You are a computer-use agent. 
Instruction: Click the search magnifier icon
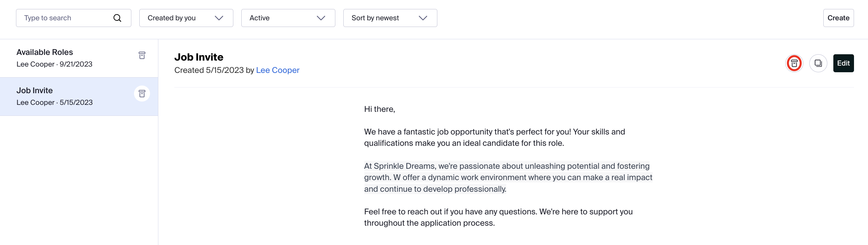[117, 18]
